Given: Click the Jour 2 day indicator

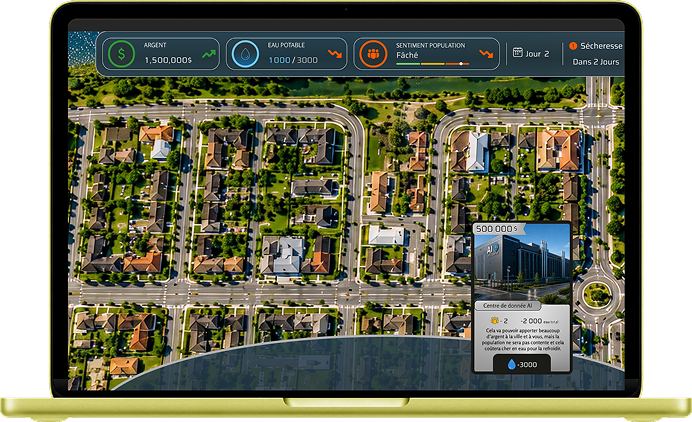Looking at the screenshot, I should click(x=537, y=54).
